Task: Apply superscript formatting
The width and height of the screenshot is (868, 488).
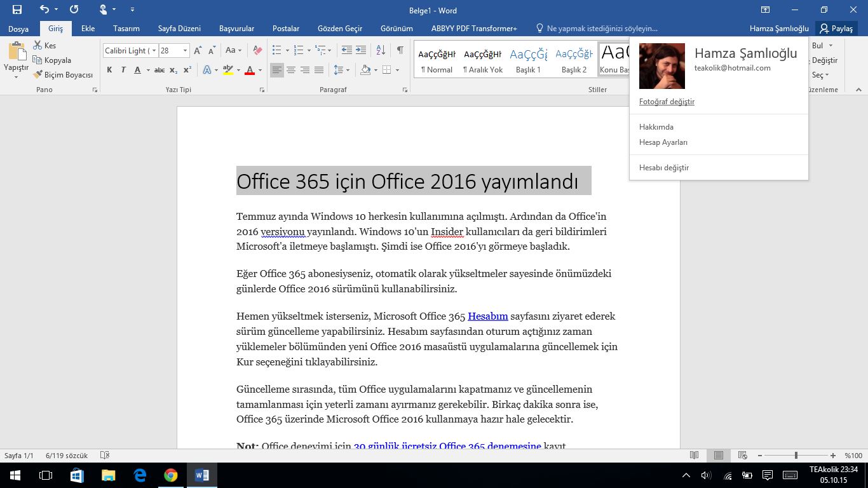Action: point(187,70)
